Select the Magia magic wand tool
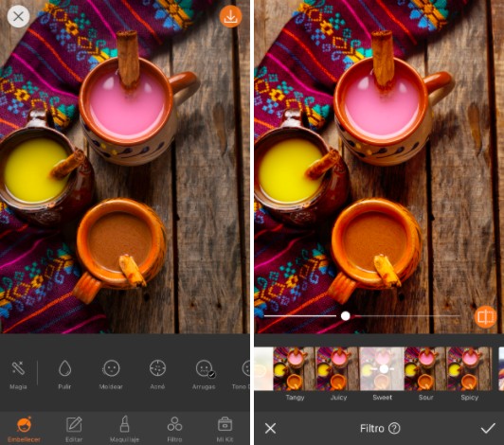Image resolution: width=504 pixels, height=445 pixels. (18, 375)
